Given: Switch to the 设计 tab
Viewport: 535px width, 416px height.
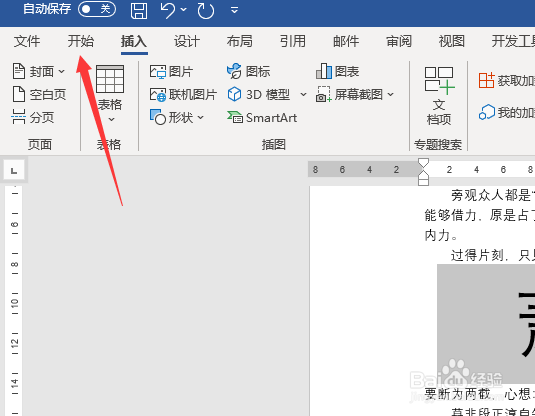Looking at the screenshot, I should click(x=187, y=41).
